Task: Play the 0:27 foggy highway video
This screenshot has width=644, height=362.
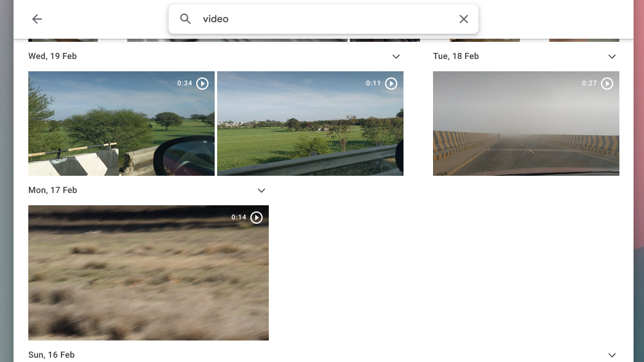Action: click(607, 83)
